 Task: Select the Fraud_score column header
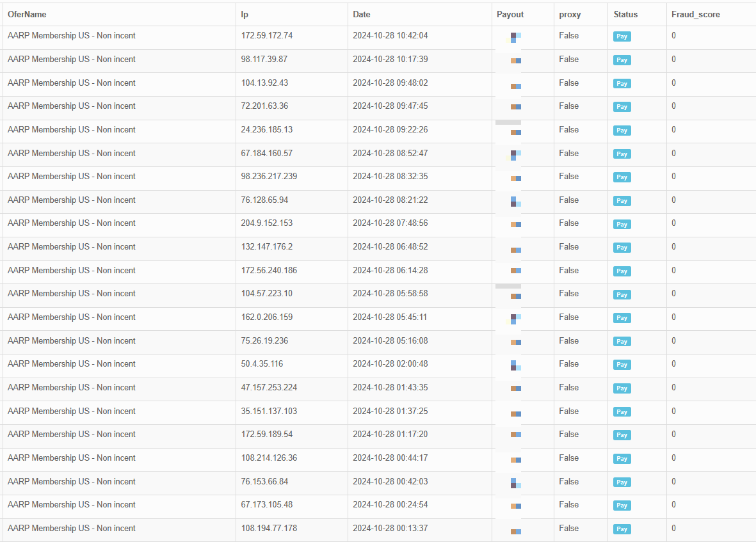pyautogui.click(x=696, y=15)
